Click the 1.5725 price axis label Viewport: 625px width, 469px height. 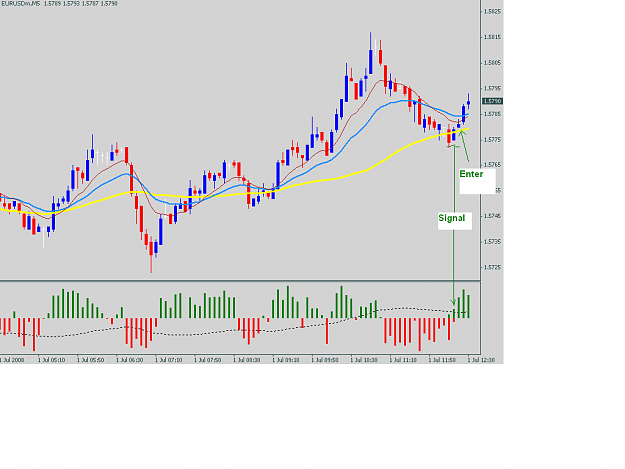click(492, 267)
